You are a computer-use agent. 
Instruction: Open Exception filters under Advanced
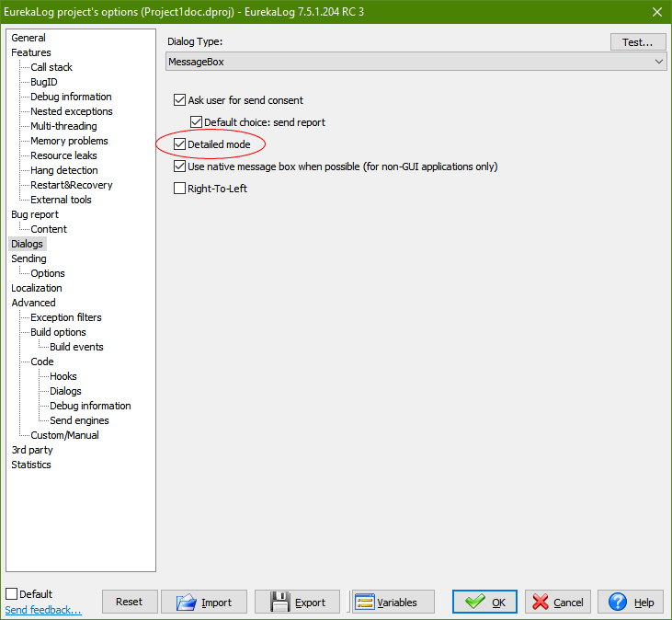(66, 317)
